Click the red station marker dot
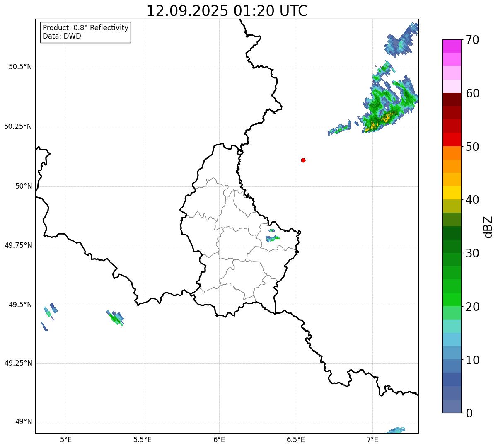The height and width of the screenshot is (448, 498). tap(303, 160)
